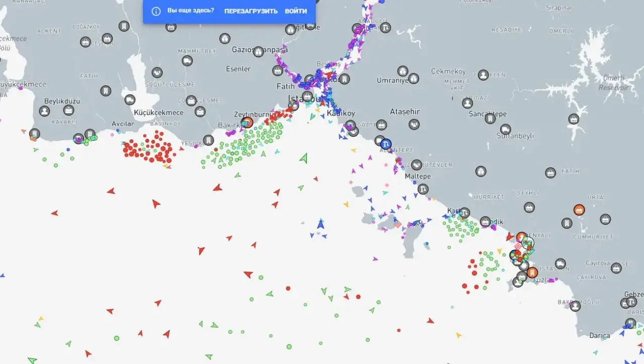Click the shop marker below Ömerli Reservoir
644x364 pixels.
pyautogui.click(x=574, y=119)
